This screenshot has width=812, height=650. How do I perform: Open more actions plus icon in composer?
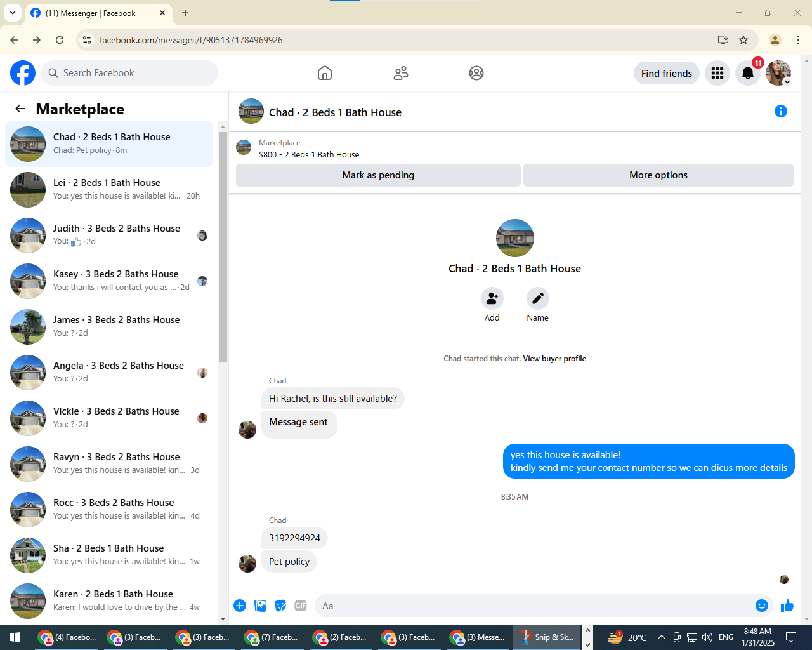tap(240, 606)
